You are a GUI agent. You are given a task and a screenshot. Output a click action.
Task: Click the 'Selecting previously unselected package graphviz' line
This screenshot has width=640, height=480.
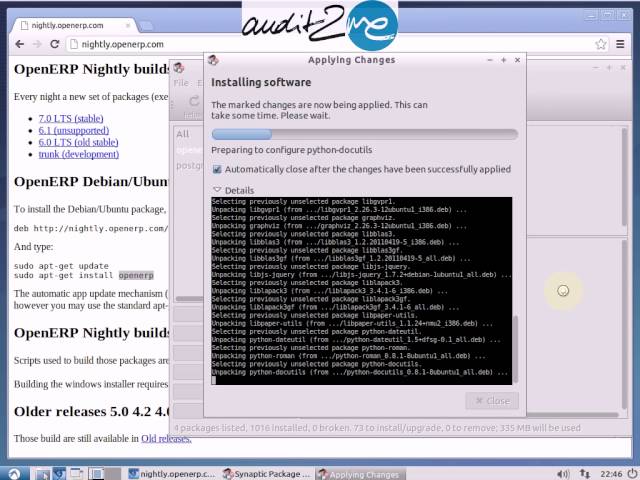click(303, 218)
